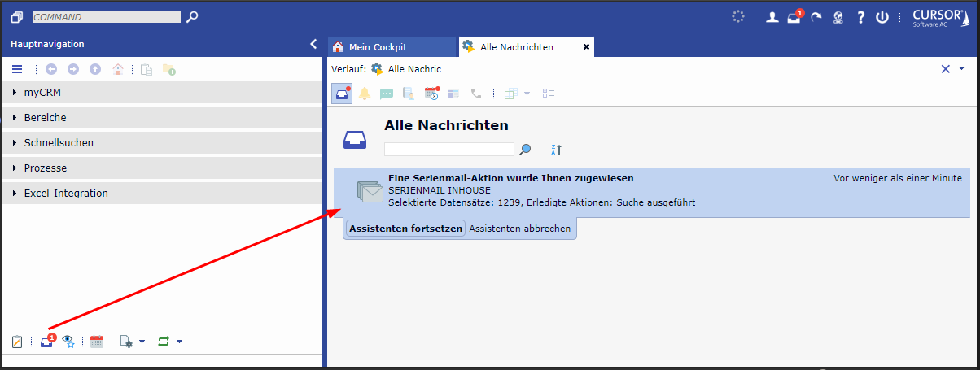Click the calendar icon in bottom toolbar
The image size is (980, 370).
pyautogui.click(x=97, y=342)
